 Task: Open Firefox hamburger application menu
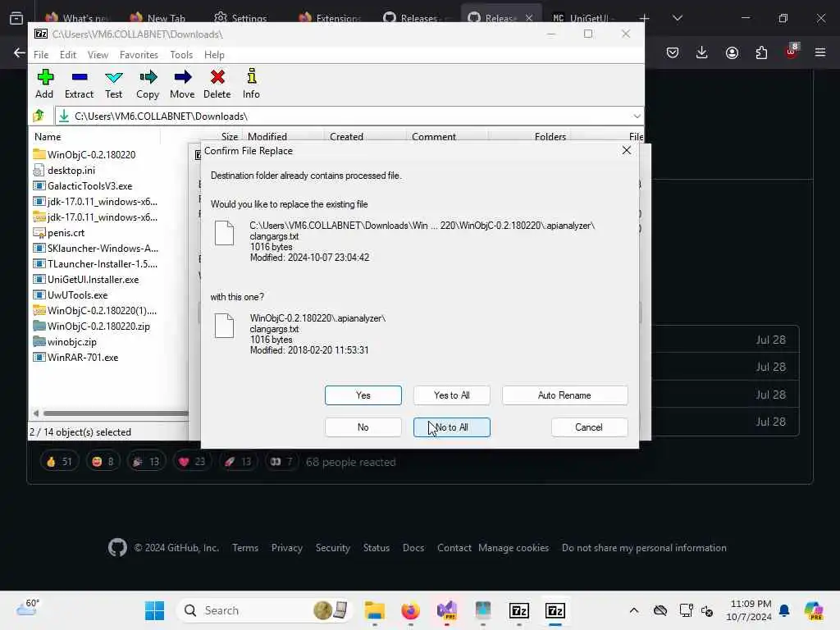[x=820, y=52]
